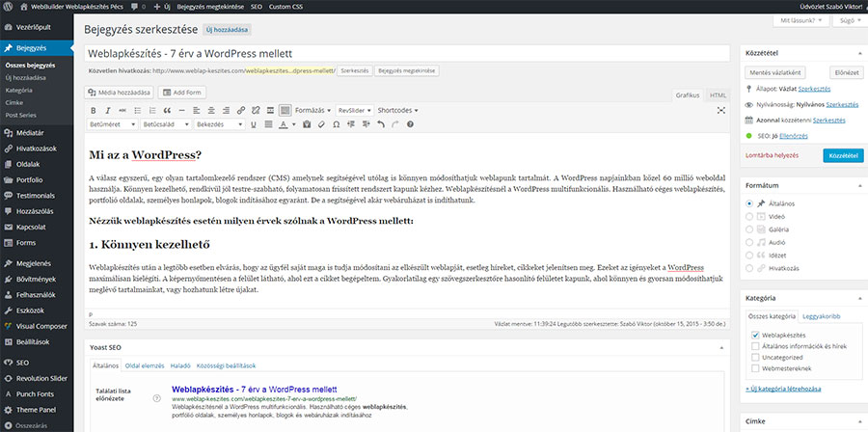Insert a horizontal line
The image size is (868, 432).
coord(181,110)
